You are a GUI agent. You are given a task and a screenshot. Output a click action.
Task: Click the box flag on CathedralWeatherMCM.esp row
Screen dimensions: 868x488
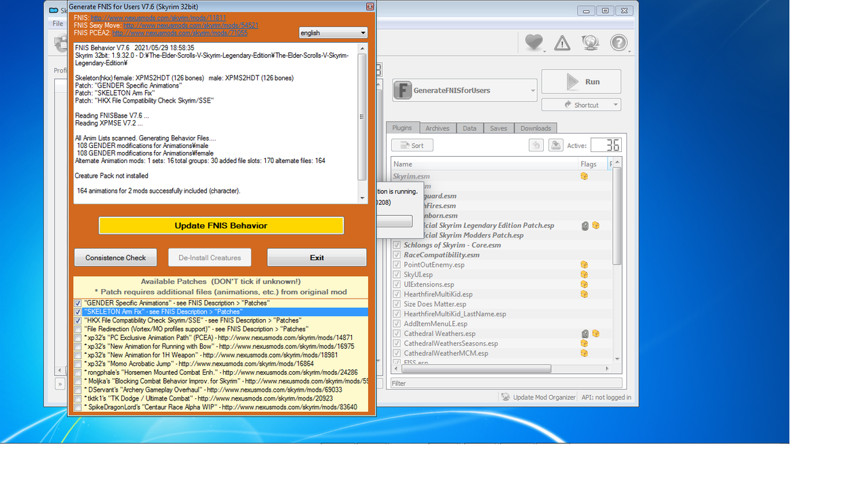point(584,354)
